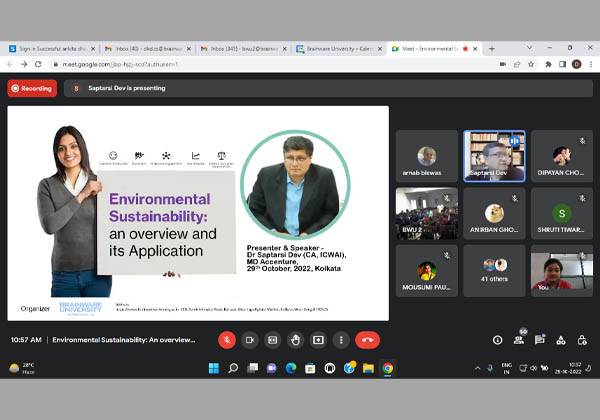Open the Activities panel
Viewport: 600px width, 420px height.
click(560, 340)
